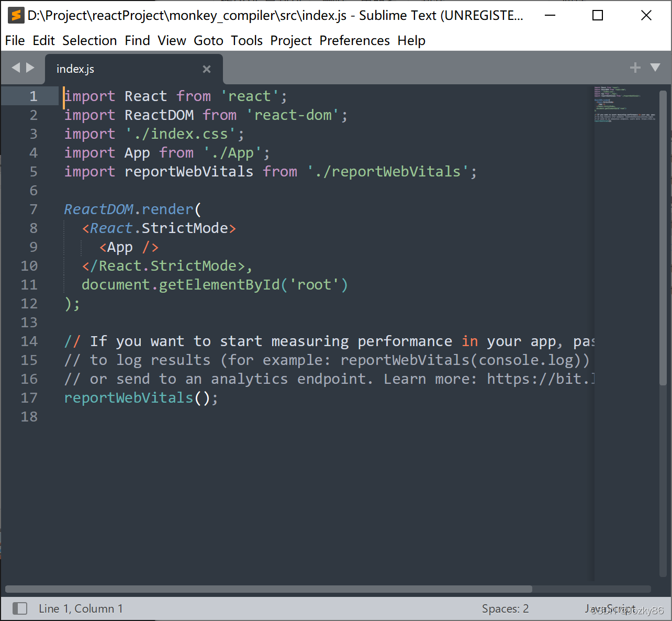Image resolution: width=672 pixels, height=621 pixels.
Task: Click the App tag on line 9
Action: [120, 247]
